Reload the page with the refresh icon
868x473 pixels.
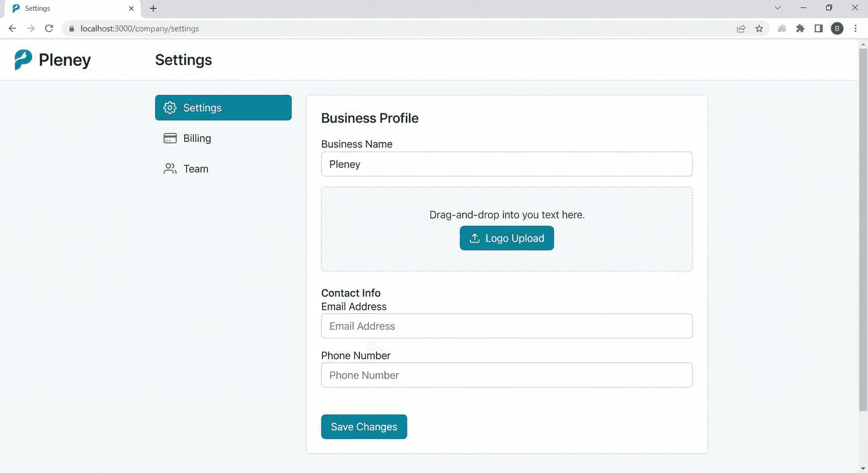tap(49, 28)
